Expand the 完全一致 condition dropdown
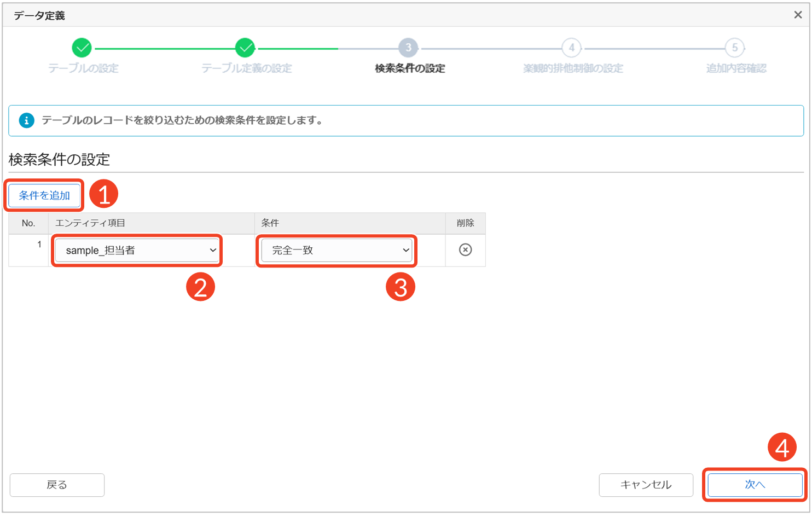Image resolution: width=812 pixels, height=517 pixels. (x=337, y=251)
